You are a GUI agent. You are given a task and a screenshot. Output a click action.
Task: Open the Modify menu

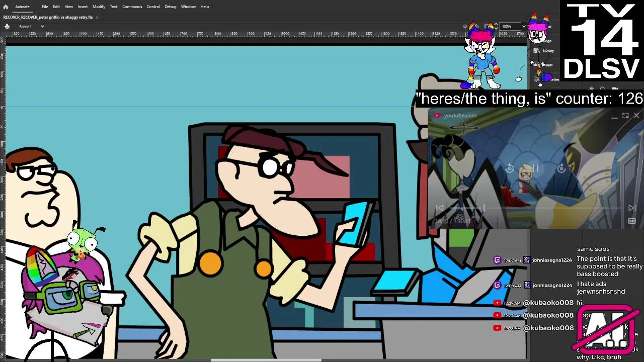click(x=99, y=7)
